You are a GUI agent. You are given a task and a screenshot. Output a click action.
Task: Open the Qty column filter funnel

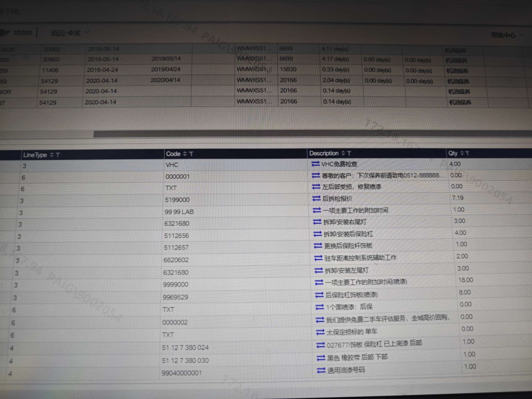pyautogui.click(x=467, y=153)
